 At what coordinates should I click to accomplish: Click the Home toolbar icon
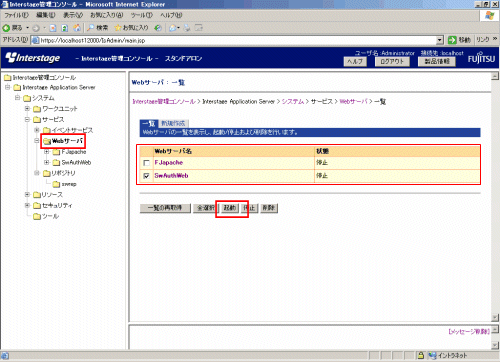pos(77,28)
